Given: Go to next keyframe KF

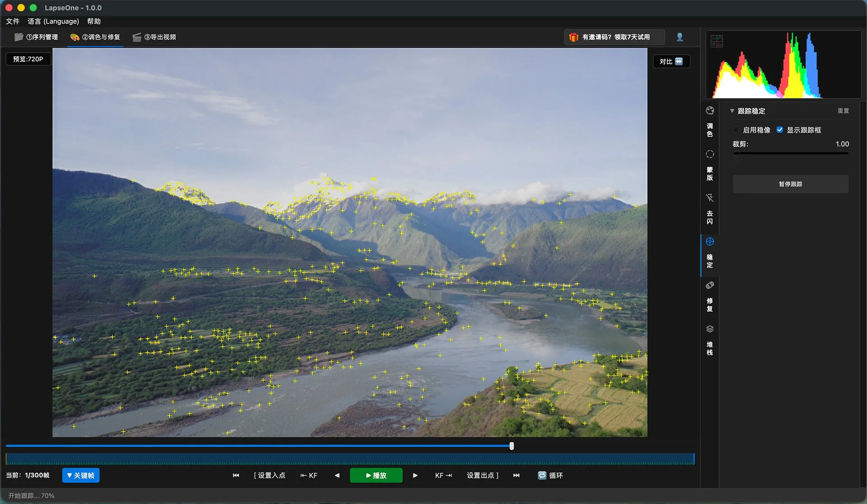Looking at the screenshot, I should pos(443,475).
